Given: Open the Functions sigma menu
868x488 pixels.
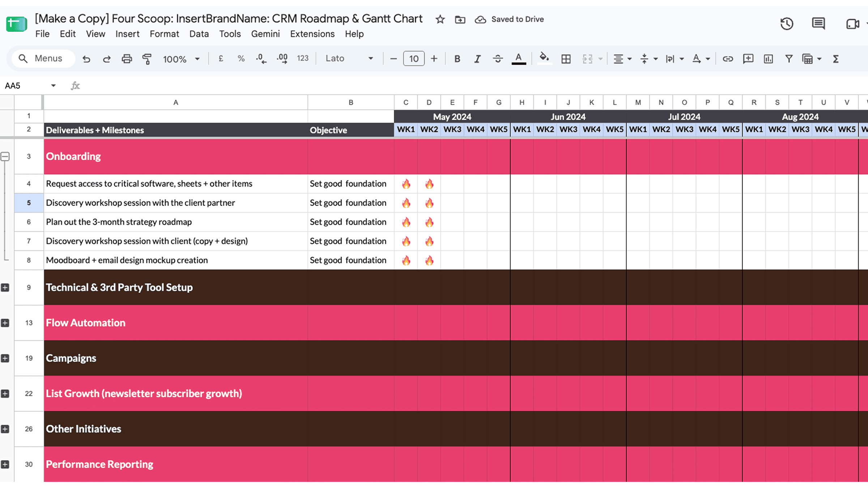Looking at the screenshot, I should (835, 59).
